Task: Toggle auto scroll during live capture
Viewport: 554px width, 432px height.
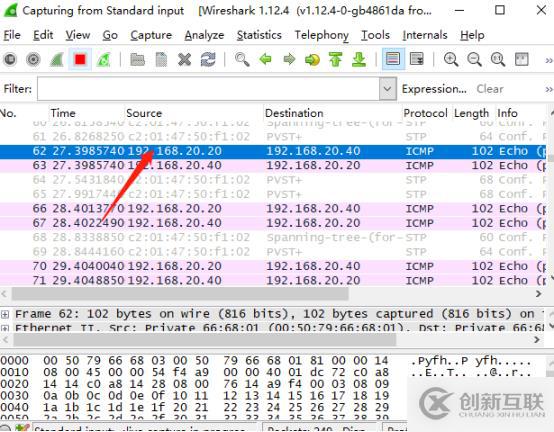Action: [x=417, y=59]
